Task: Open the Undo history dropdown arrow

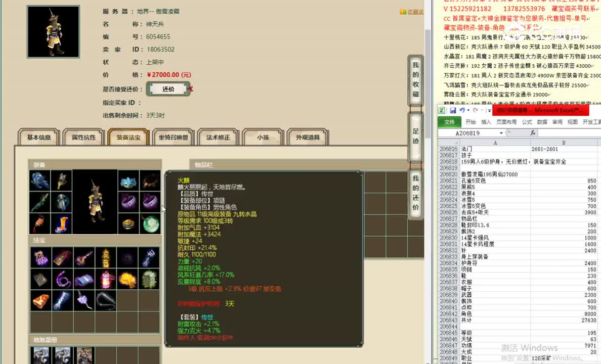Action: [x=468, y=111]
